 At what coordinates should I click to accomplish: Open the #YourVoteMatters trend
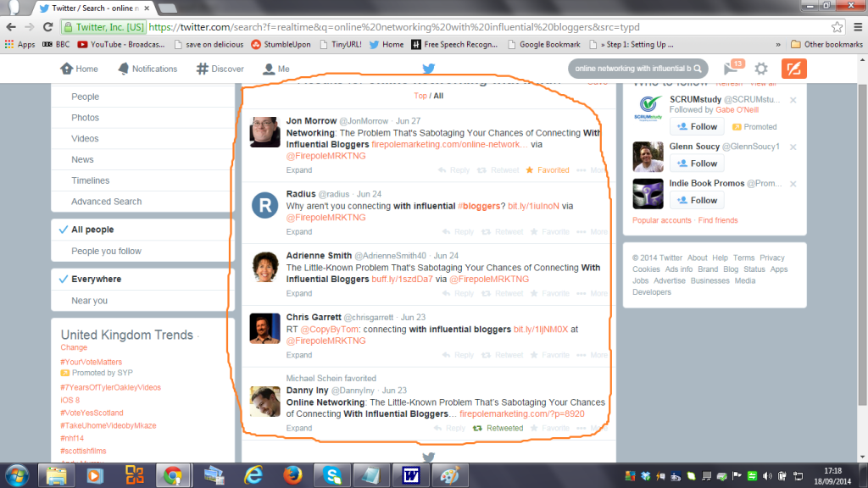91,362
